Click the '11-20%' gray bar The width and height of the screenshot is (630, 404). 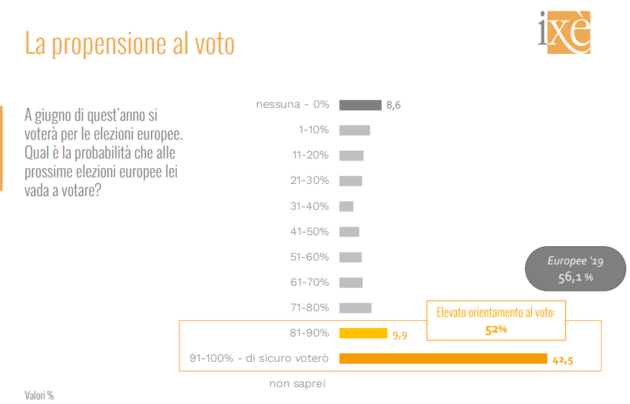351,155
